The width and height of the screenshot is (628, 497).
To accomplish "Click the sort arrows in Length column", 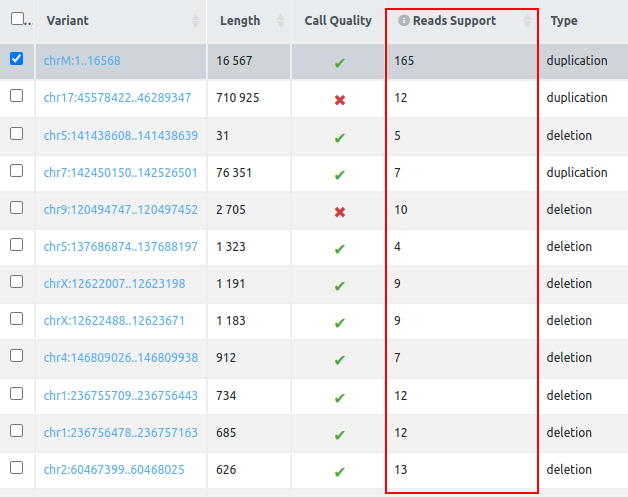I will coord(281,21).
